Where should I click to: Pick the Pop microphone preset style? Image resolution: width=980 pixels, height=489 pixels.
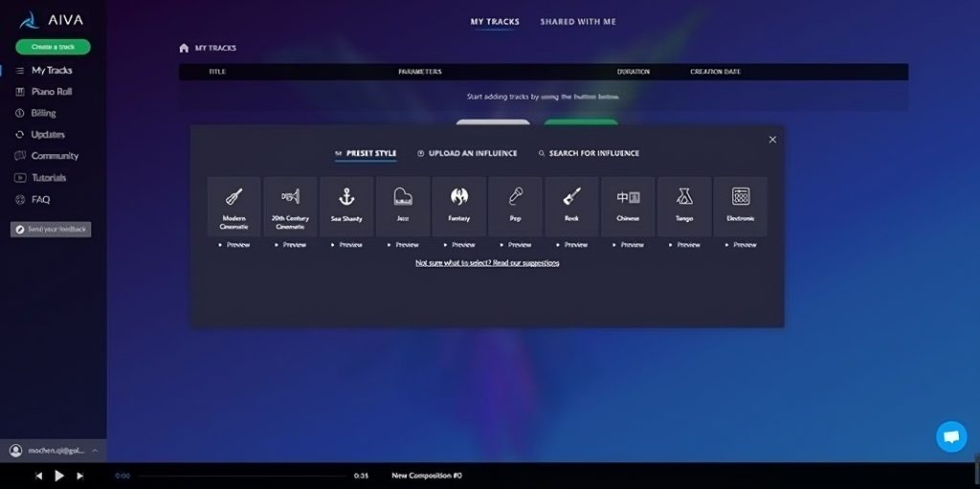point(516,207)
